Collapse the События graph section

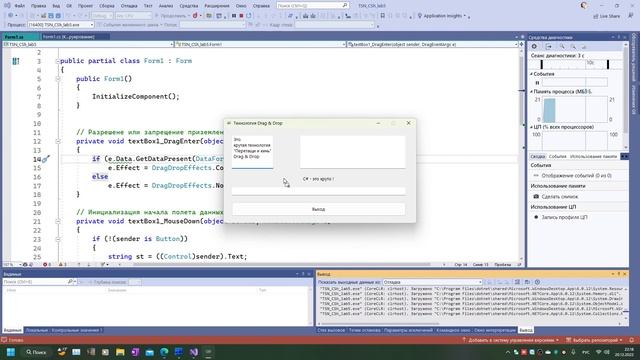click(531, 74)
